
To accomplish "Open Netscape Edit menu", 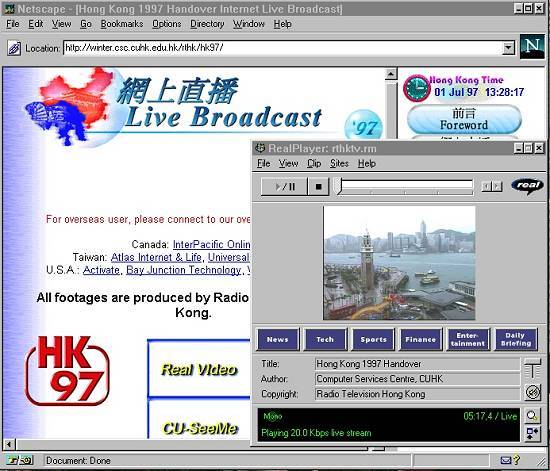I will pyautogui.click(x=36, y=24).
